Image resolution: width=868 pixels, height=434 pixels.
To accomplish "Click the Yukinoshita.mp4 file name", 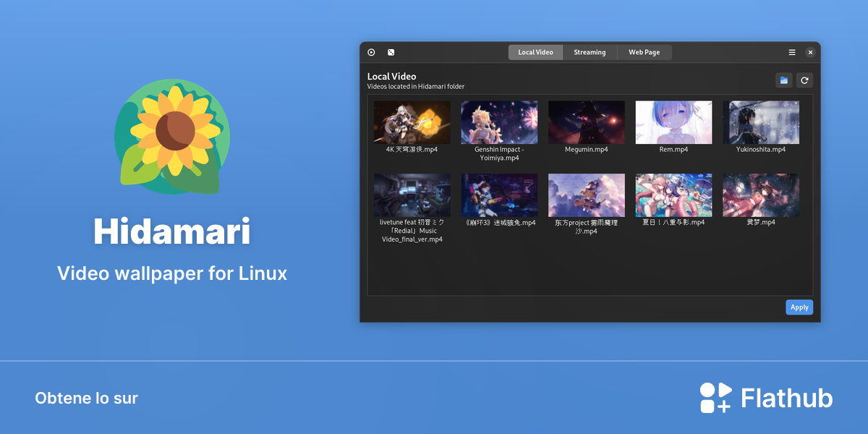I will [x=761, y=150].
